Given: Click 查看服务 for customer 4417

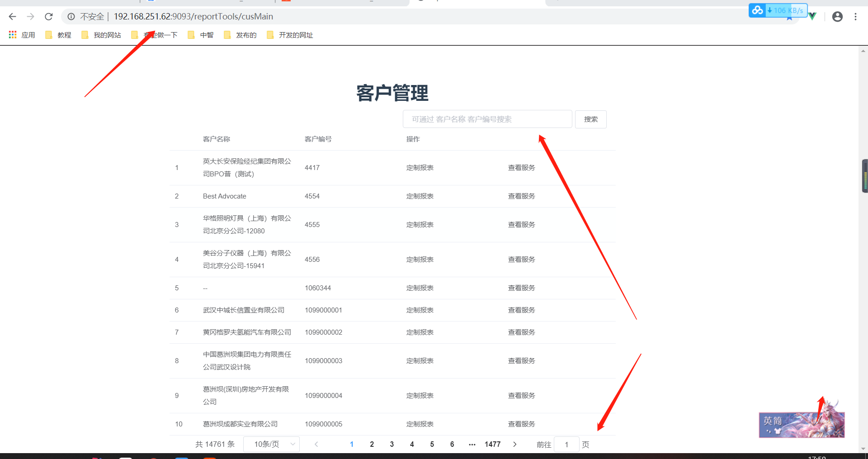Looking at the screenshot, I should coord(522,168).
